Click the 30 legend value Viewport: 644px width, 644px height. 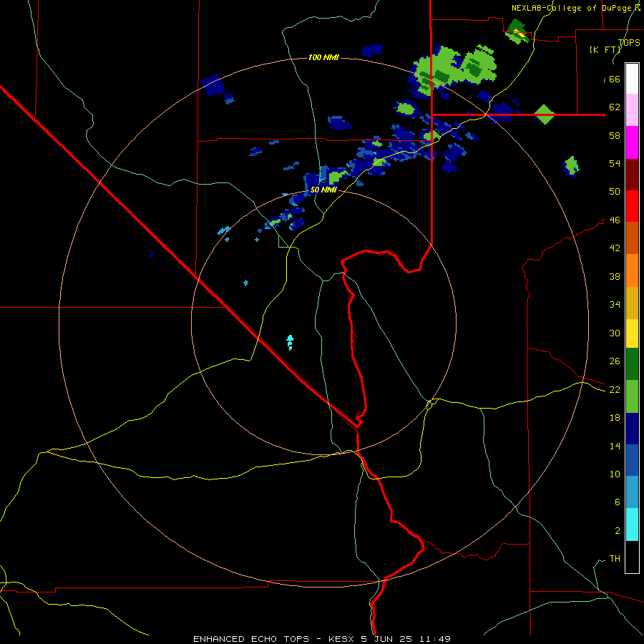coord(615,333)
